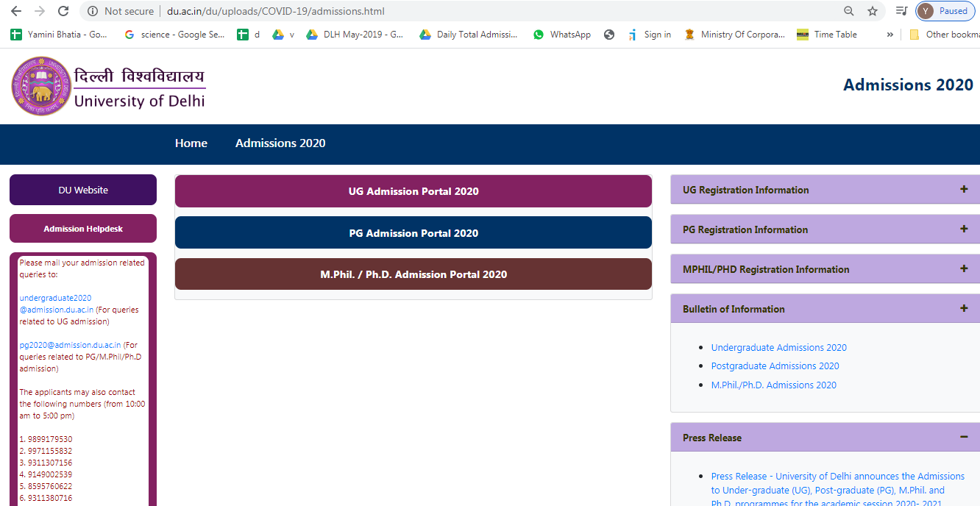Open UG Admission Portal 2020
The width and height of the screenshot is (980, 506).
[x=413, y=191]
